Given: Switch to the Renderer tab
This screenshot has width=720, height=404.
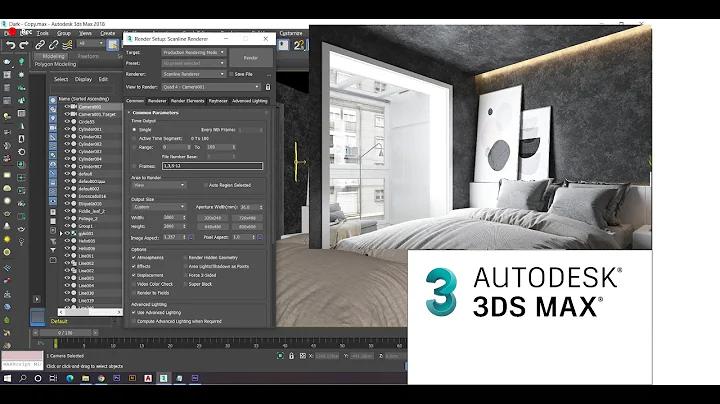Looking at the screenshot, I should [157, 101].
